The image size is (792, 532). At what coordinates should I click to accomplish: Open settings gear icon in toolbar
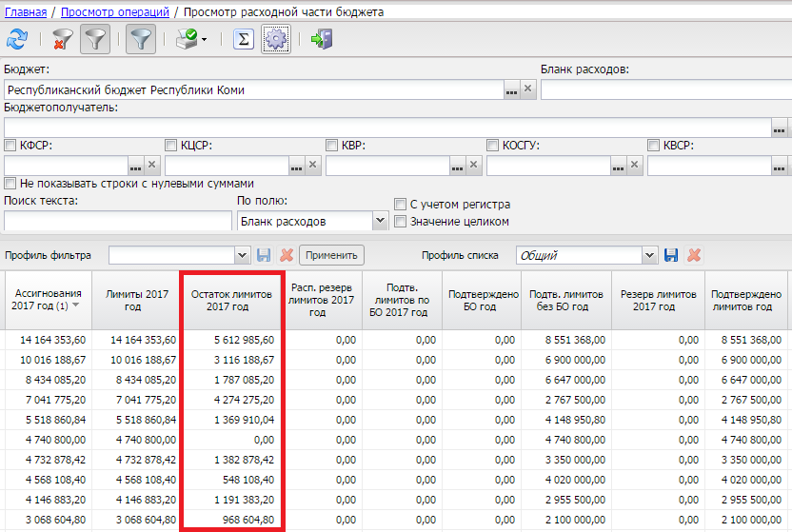click(x=276, y=39)
